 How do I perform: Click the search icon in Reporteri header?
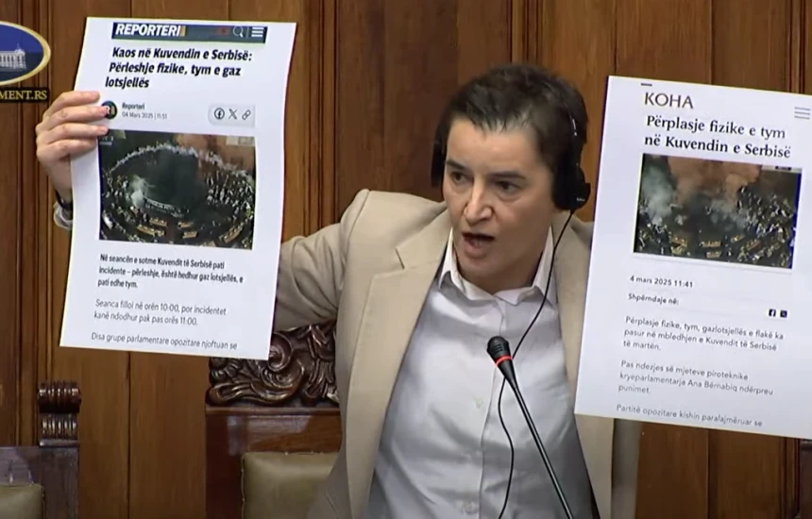[x=239, y=32]
